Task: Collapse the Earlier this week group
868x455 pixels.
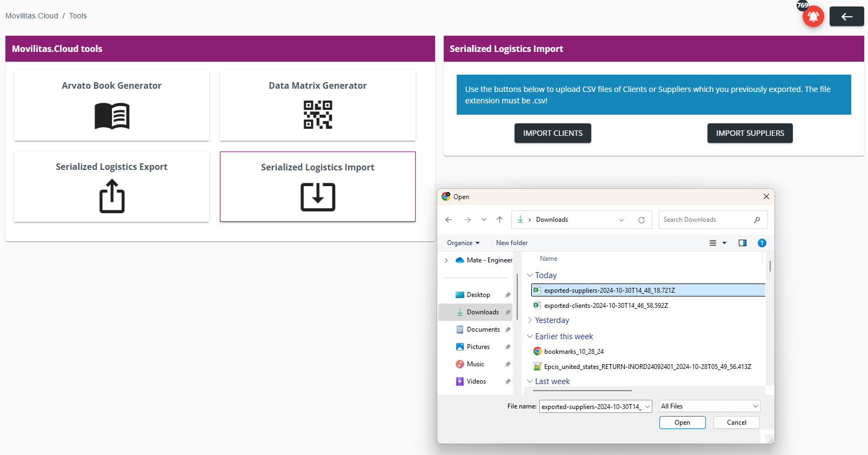Action: [530, 337]
